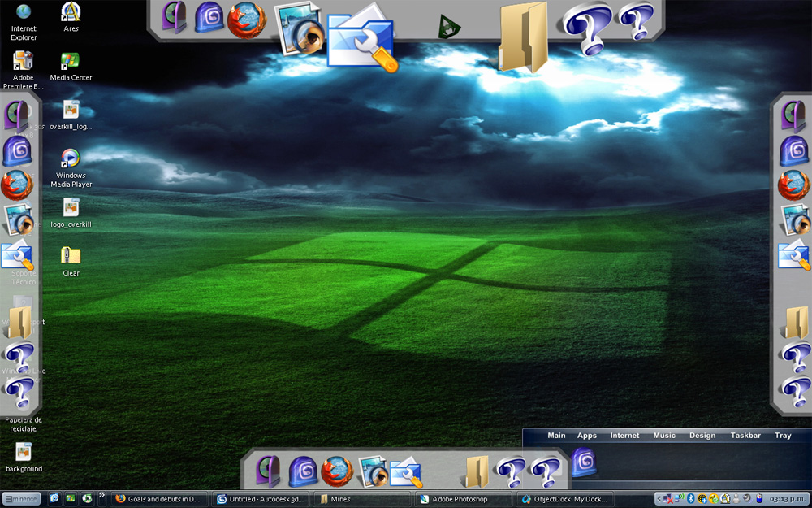812x508 pixels.
Task: Select the Design tab in the tabbed dock
Action: 702,436
